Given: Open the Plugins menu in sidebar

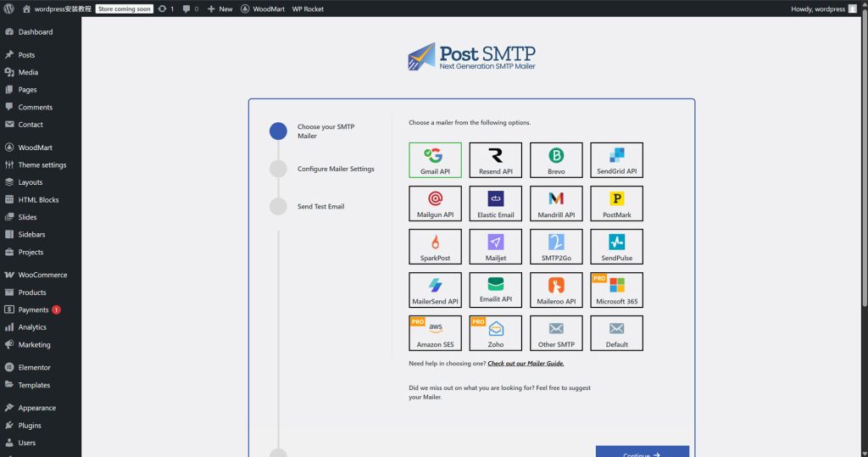Looking at the screenshot, I should point(30,426).
